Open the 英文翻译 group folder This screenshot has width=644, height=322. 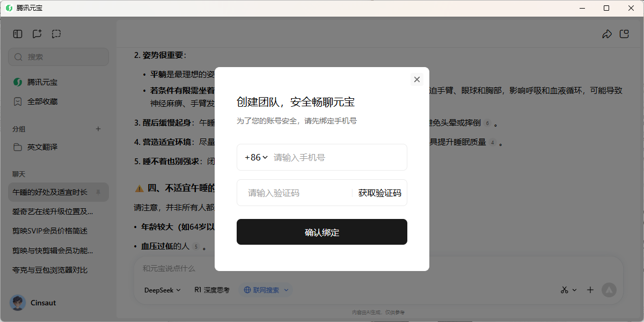pos(58,147)
